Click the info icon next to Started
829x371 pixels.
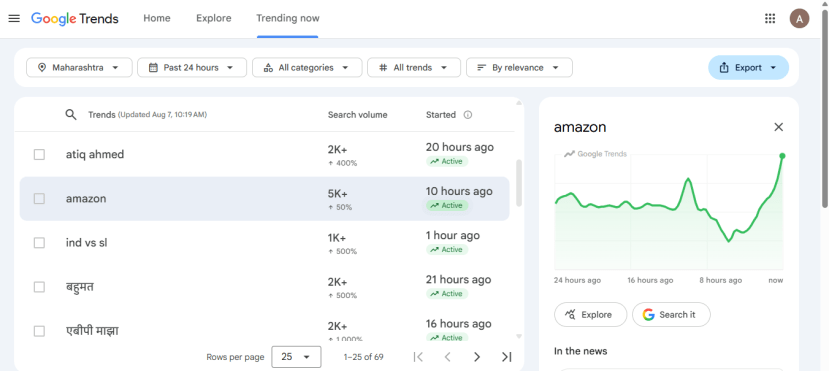[468, 115]
